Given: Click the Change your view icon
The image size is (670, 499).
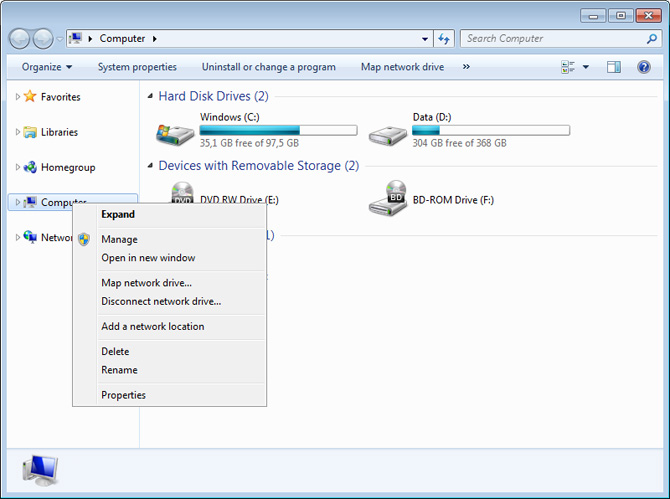Looking at the screenshot, I should pos(568,67).
